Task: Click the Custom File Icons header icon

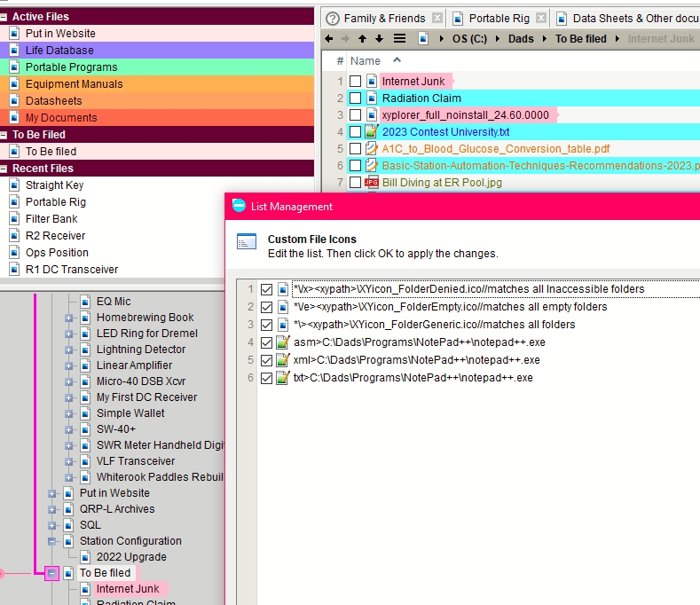Action: pyautogui.click(x=247, y=241)
